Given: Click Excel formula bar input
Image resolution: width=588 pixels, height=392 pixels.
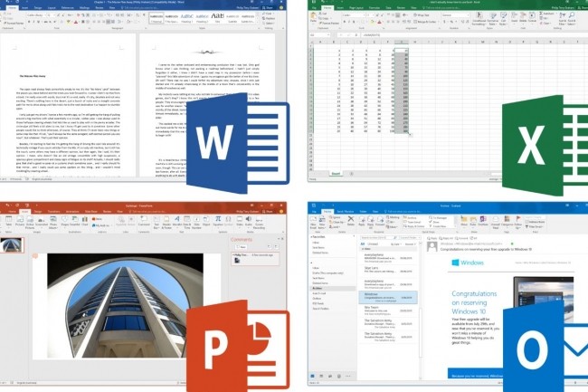Looking at the screenshot, I should pos(474,35).
